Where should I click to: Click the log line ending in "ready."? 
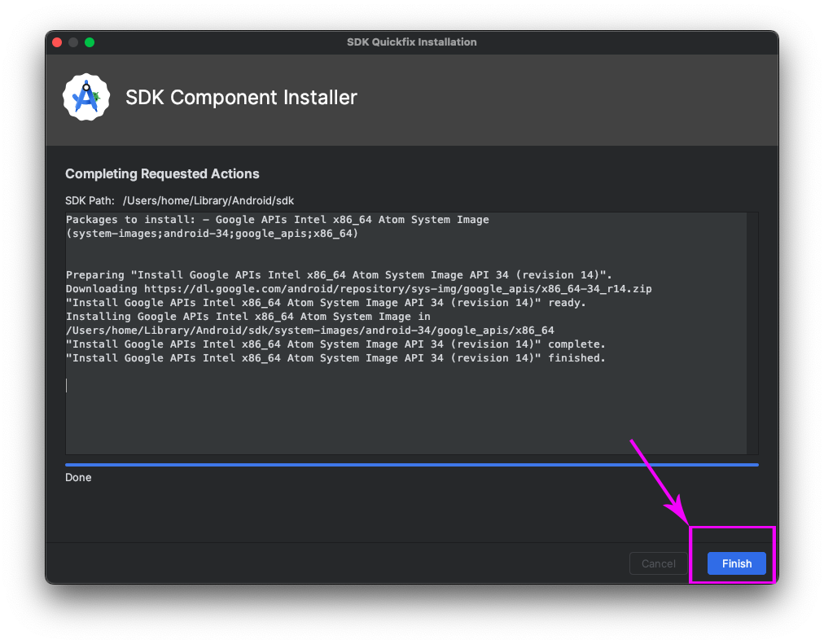coord(326,303)
